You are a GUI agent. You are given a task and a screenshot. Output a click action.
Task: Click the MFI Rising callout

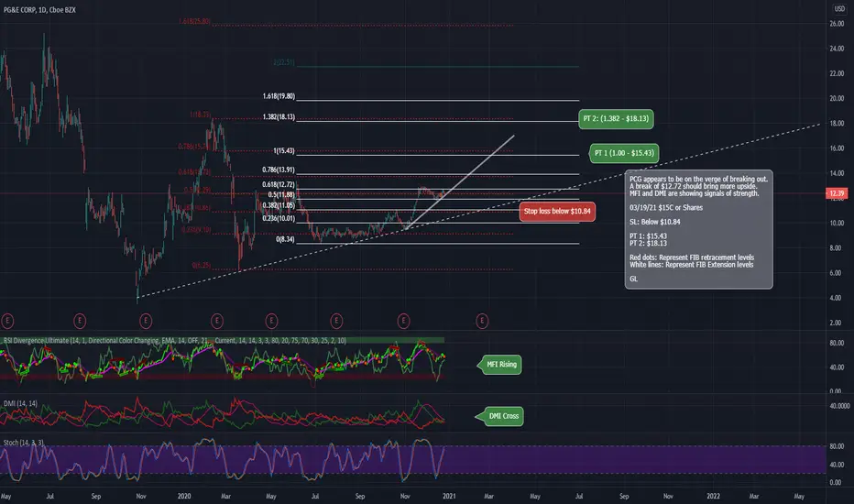(x=499, y=365)
